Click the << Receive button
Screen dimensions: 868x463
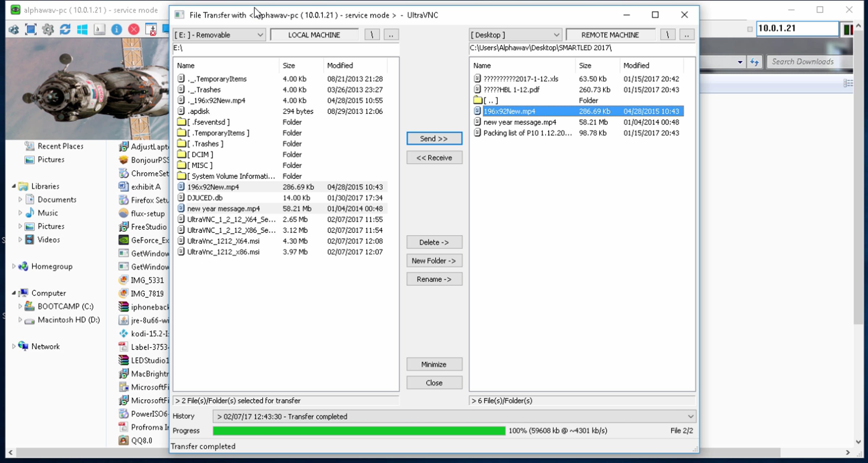(434, 158)
